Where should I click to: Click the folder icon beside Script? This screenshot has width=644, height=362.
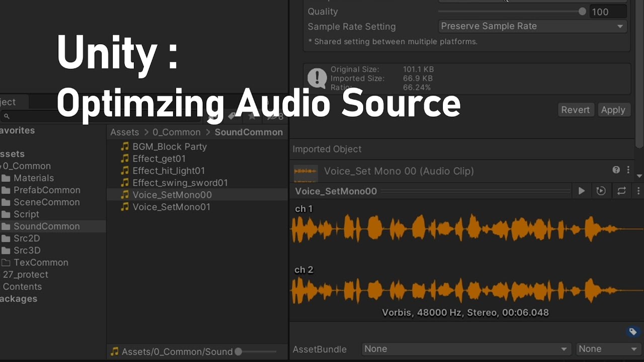[x=6, y=214]
